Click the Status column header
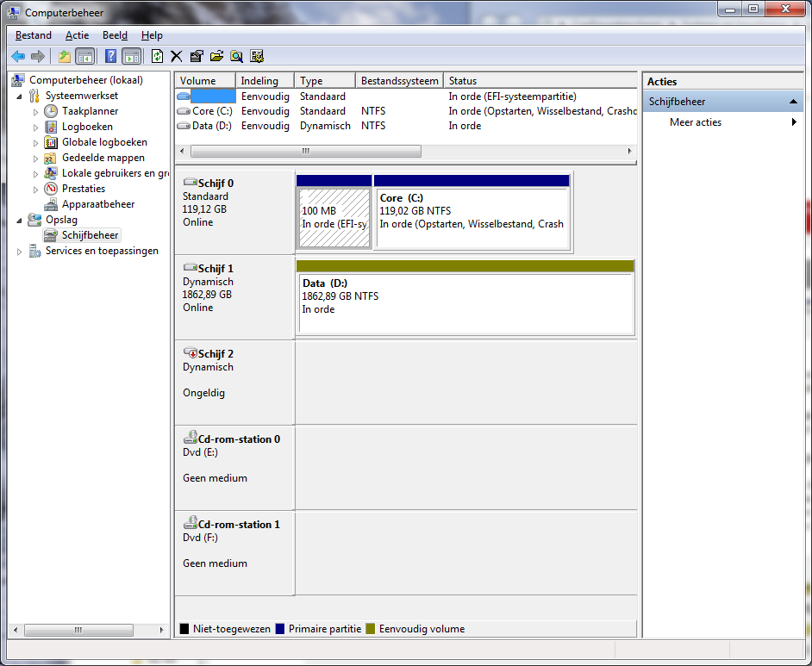Screen dimensions: 812x666 point(463,81)
